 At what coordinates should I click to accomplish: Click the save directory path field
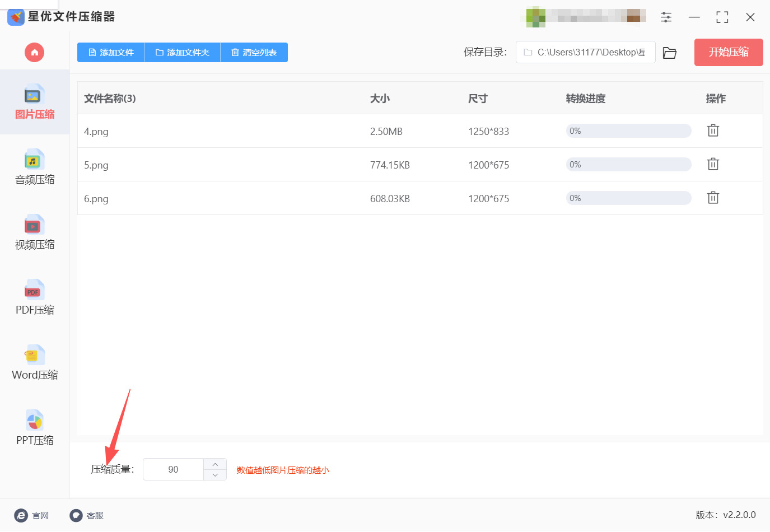click(585, 52)
